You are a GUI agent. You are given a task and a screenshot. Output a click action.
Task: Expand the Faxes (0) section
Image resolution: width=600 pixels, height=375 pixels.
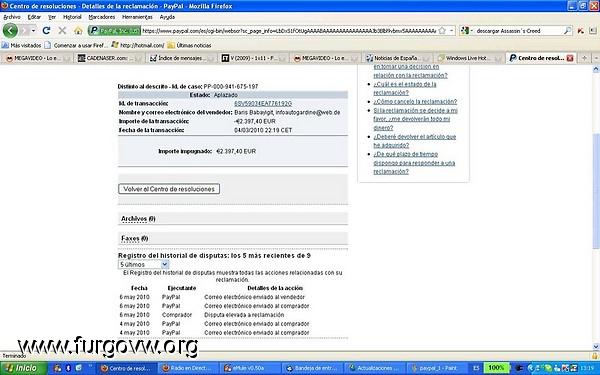[135, 238]
